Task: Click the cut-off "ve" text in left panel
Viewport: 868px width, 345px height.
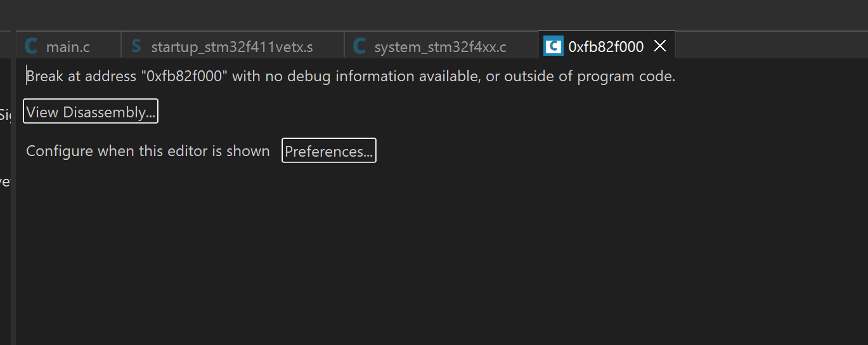Action: 5,182
